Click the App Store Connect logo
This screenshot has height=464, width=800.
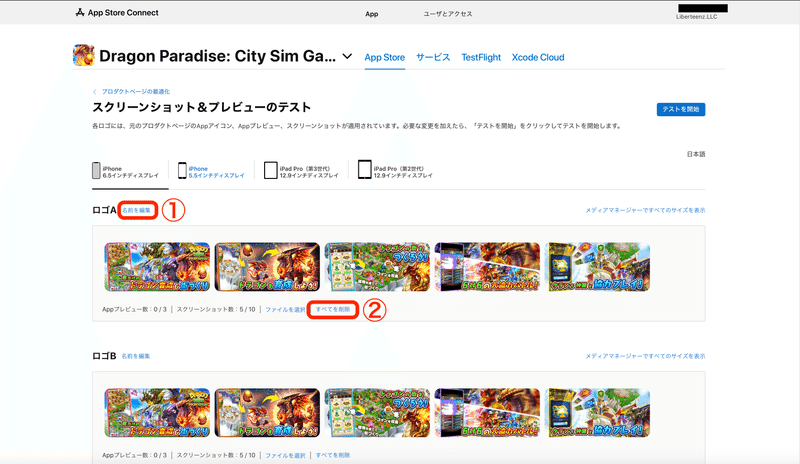point(117,13)
